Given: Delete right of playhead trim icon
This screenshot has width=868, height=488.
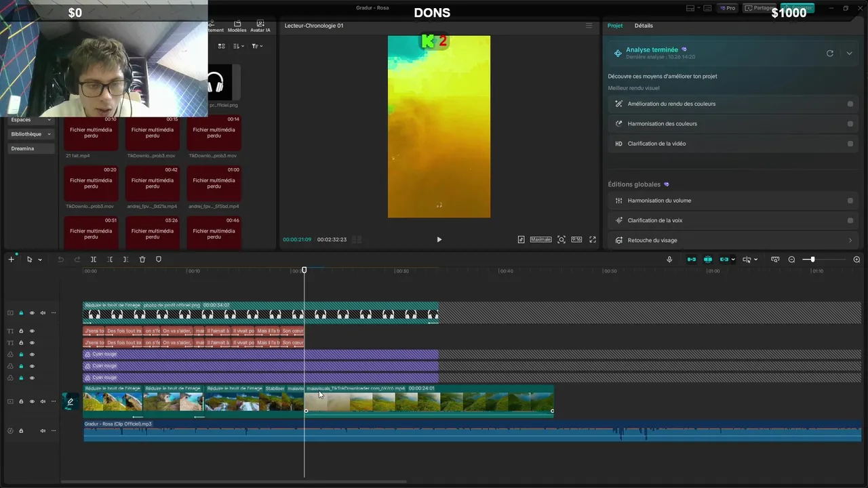Looking at the screenshot, I should (x=126, y=260).
